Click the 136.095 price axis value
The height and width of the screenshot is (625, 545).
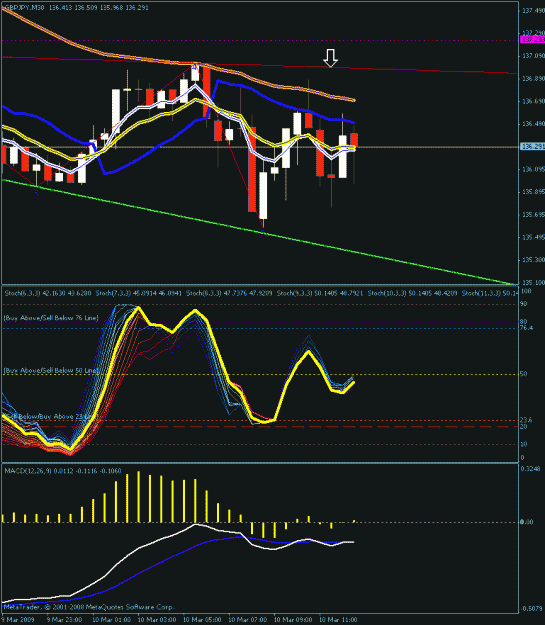[x=533, y=169]
